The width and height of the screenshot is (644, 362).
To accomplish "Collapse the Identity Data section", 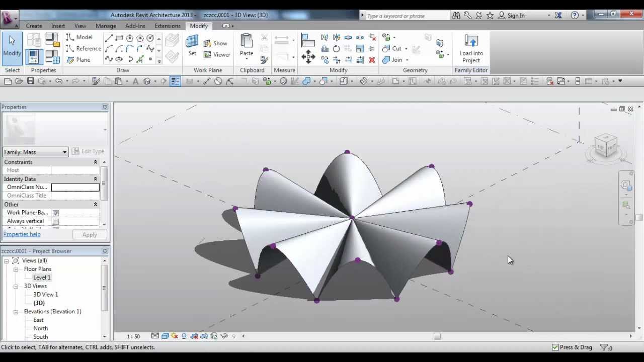I will [x=95, y=179].
